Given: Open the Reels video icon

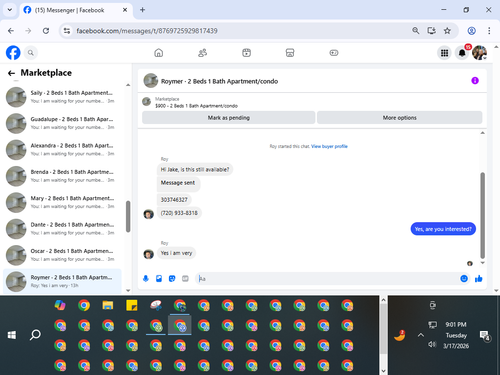Looking at the screenshot, I should pyautogui.click(x=246, y=53).
